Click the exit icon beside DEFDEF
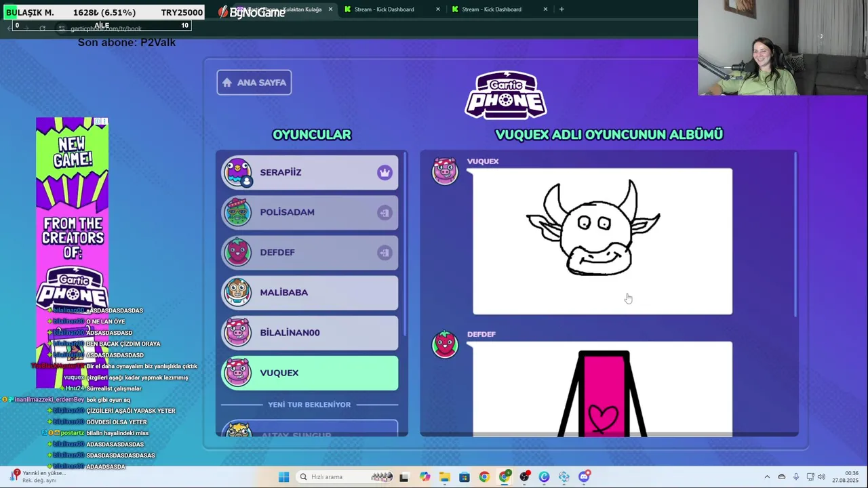 (384, 252)
